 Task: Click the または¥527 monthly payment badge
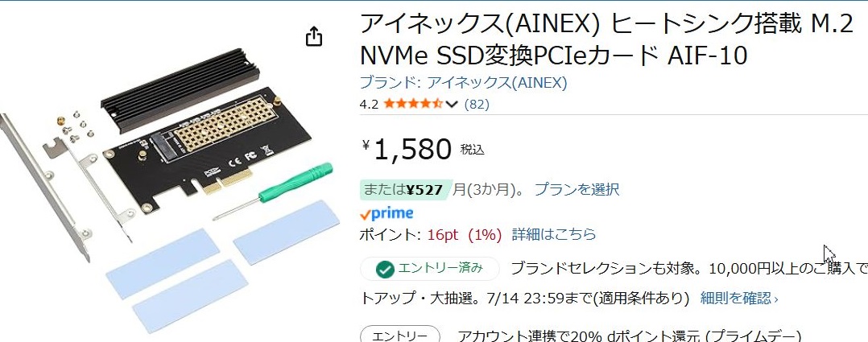pos(406,190)
